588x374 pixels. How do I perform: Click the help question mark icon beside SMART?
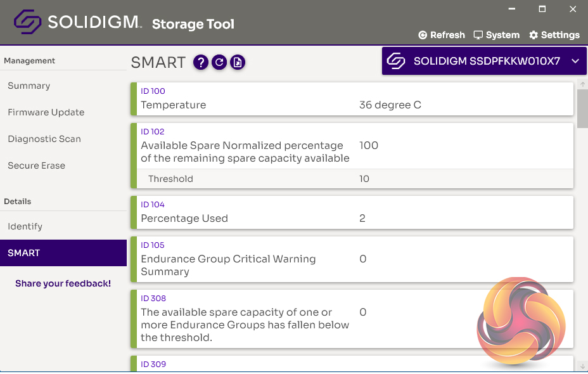click(201, 62)
